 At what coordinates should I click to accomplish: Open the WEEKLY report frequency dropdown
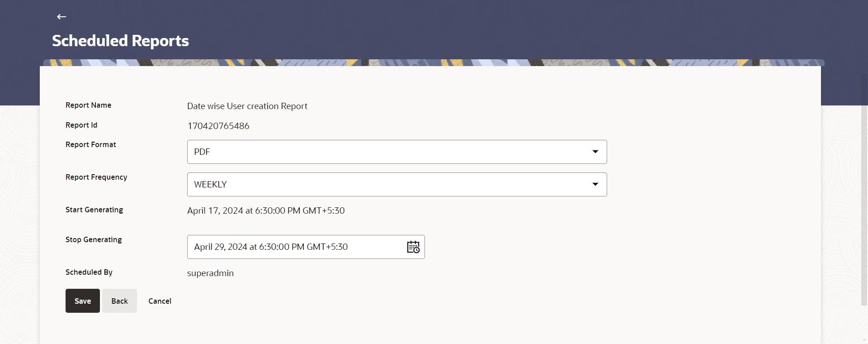coord(397,184)
